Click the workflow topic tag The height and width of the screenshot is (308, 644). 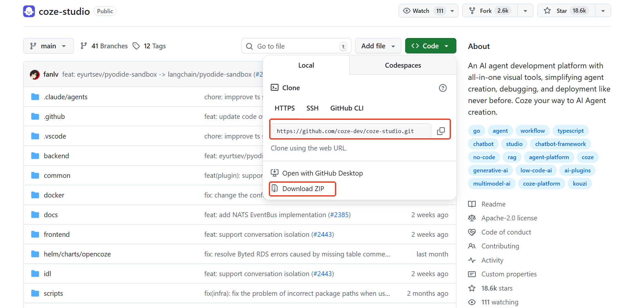(532, 131)
